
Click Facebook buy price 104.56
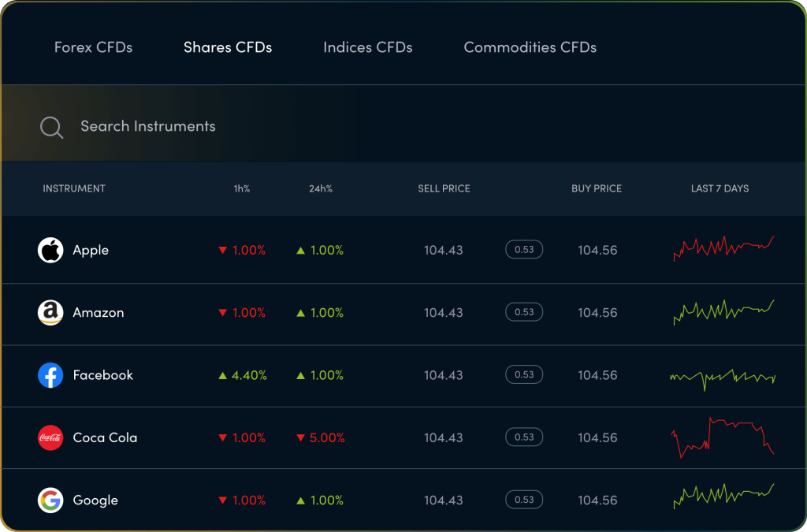click(597, 376)
